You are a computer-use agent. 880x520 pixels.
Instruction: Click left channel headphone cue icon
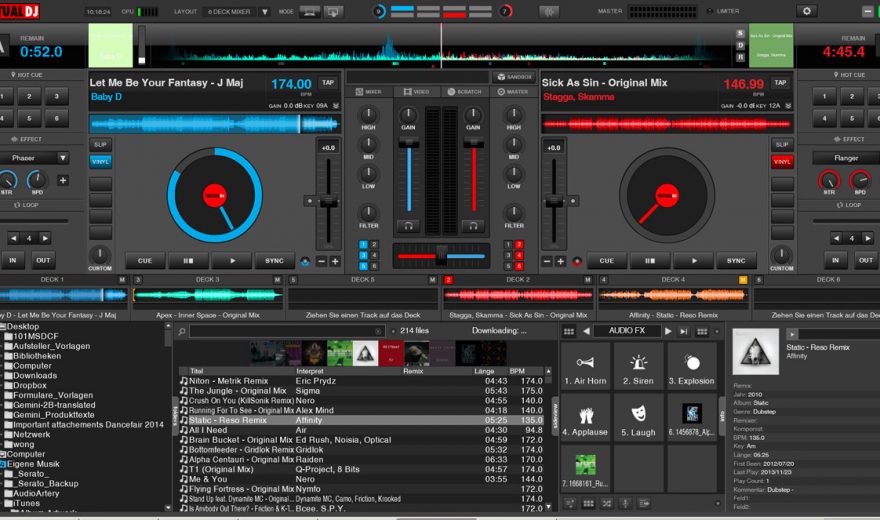(407, 226)
